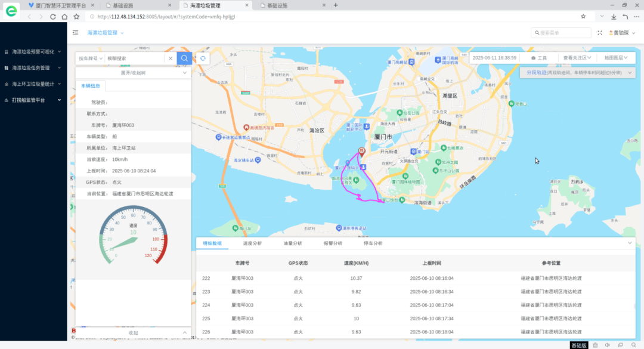Click the browser home icon
The height and width of the screenshot is (349, 644).
65,17
